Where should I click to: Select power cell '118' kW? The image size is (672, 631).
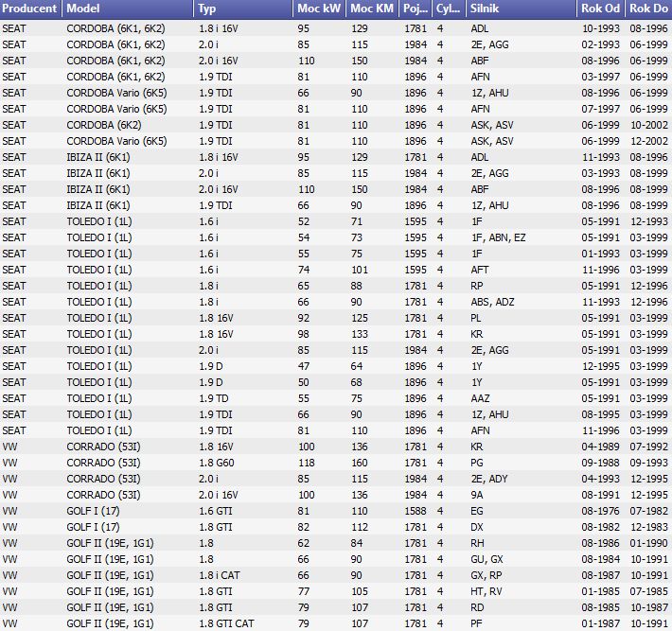pos(306,463)
